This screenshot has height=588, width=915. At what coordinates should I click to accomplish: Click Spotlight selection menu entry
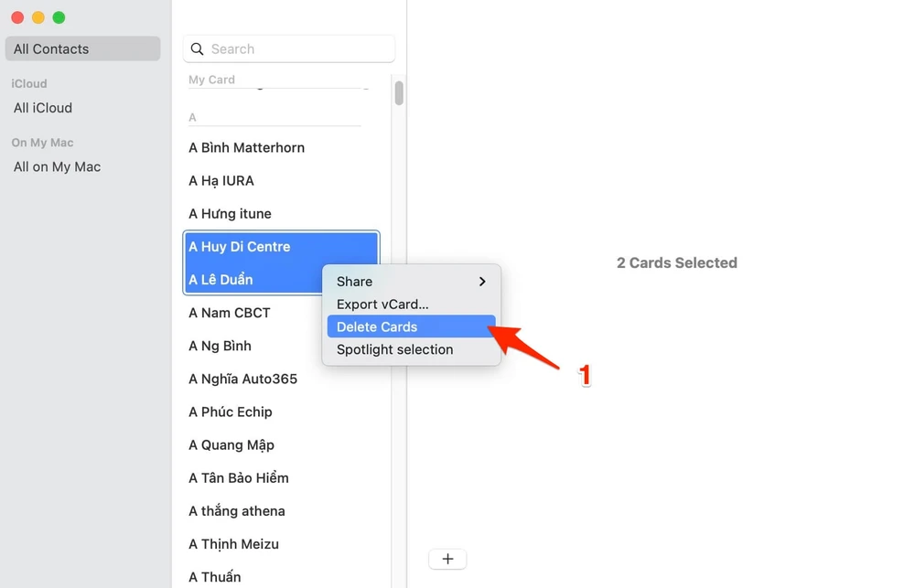point(394,349)
